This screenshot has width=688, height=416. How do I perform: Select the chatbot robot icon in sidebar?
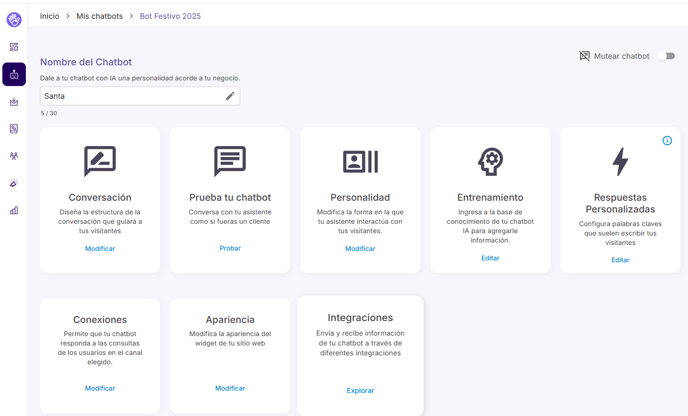pos(14,74)
